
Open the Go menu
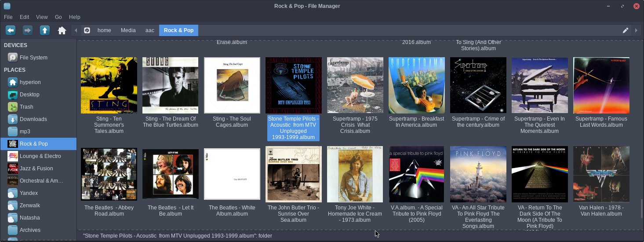pyautogui.click(x=58, y=17)
